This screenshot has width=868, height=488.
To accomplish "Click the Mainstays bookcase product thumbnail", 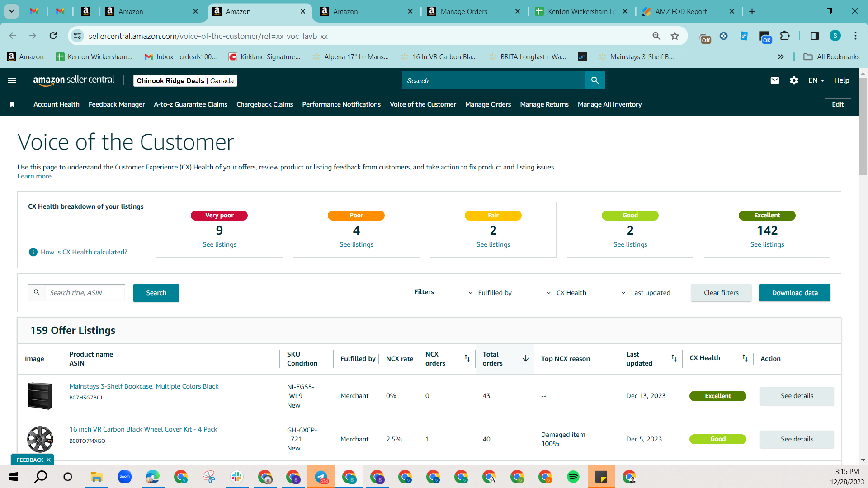I will pos(40,396).
